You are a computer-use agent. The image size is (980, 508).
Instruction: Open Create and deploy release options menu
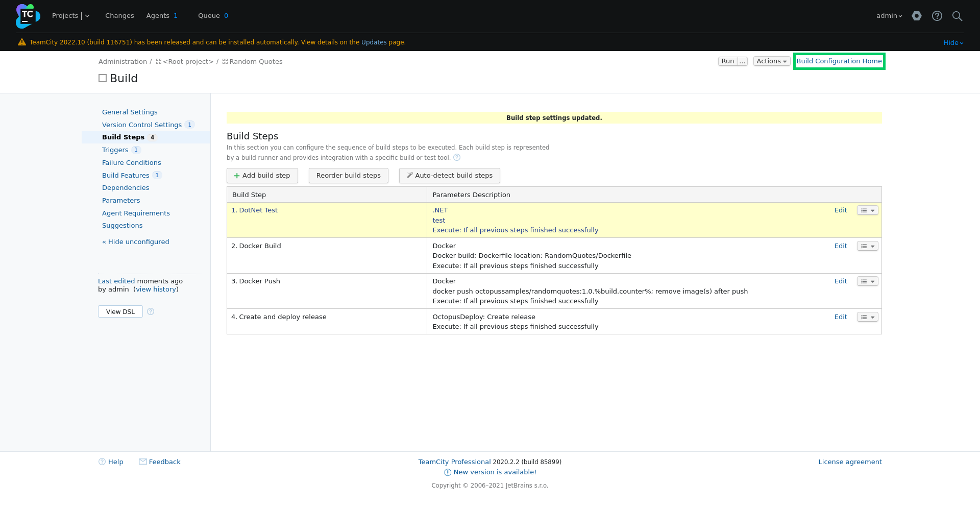coord(867,317)
